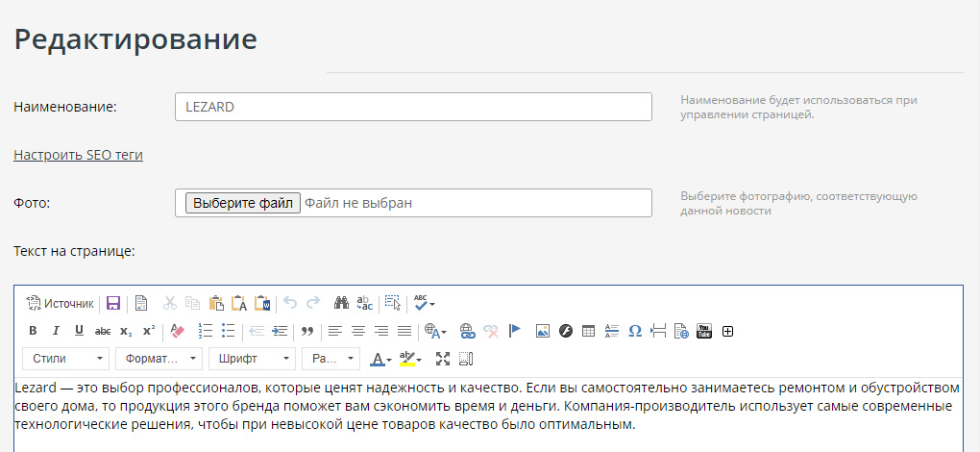
Task: Click the Remove Format eraser icon
Action: point(176,331)
